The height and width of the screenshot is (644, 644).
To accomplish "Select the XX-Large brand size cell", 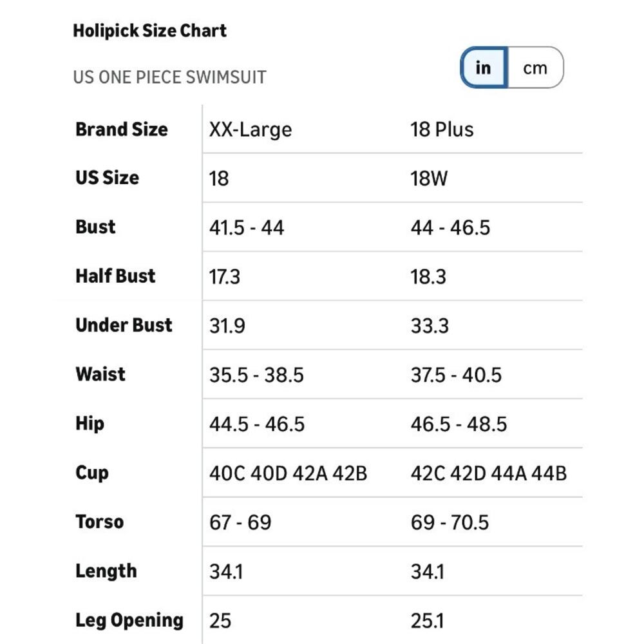I will click(x=251, y=129).
